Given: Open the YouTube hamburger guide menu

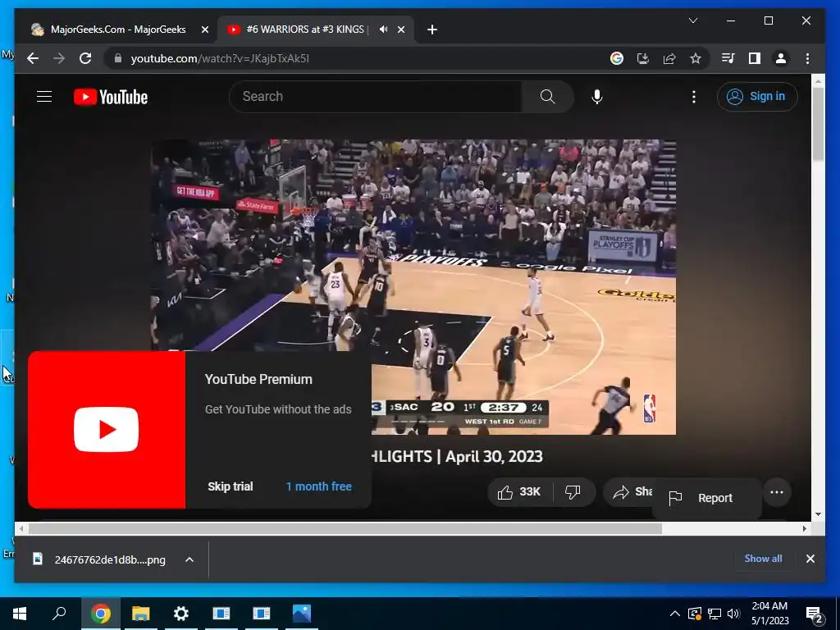Looking at the screenshot, I should click(x=44, y=97).
